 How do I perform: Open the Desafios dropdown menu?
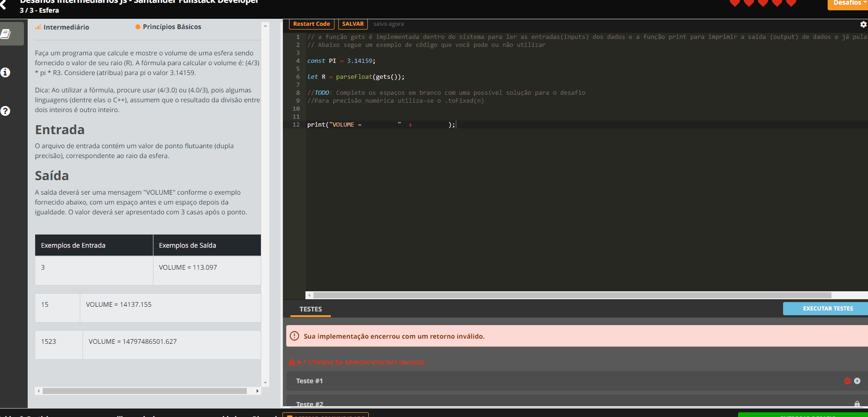[848, 3]
